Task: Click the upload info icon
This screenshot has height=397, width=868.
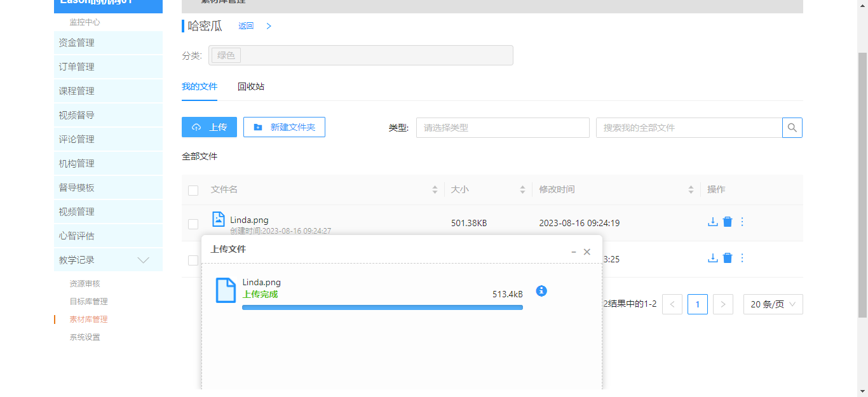Action: [x=541, y=290]
